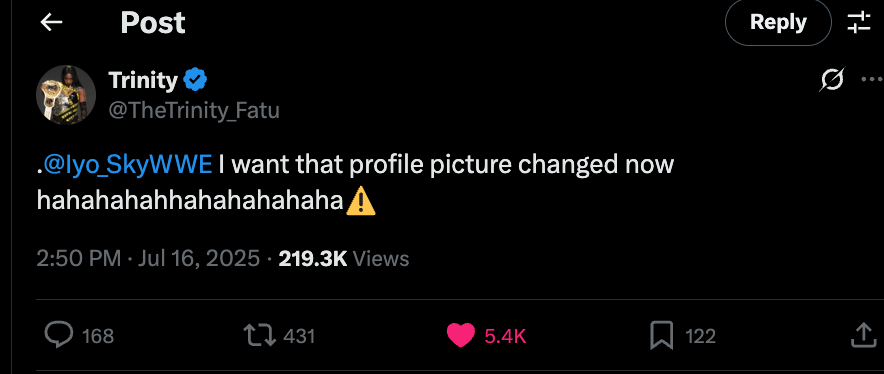Open Trinity's profile picture

(66, 94)
